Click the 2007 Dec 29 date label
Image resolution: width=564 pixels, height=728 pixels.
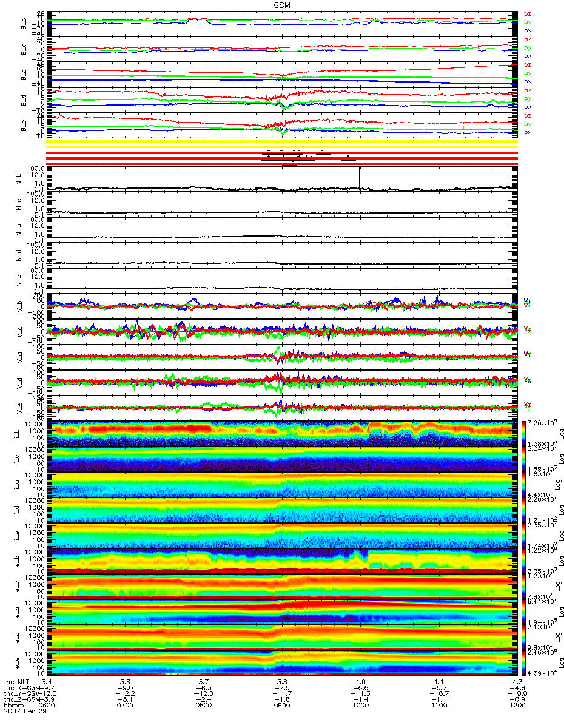(x=26, y=712)
